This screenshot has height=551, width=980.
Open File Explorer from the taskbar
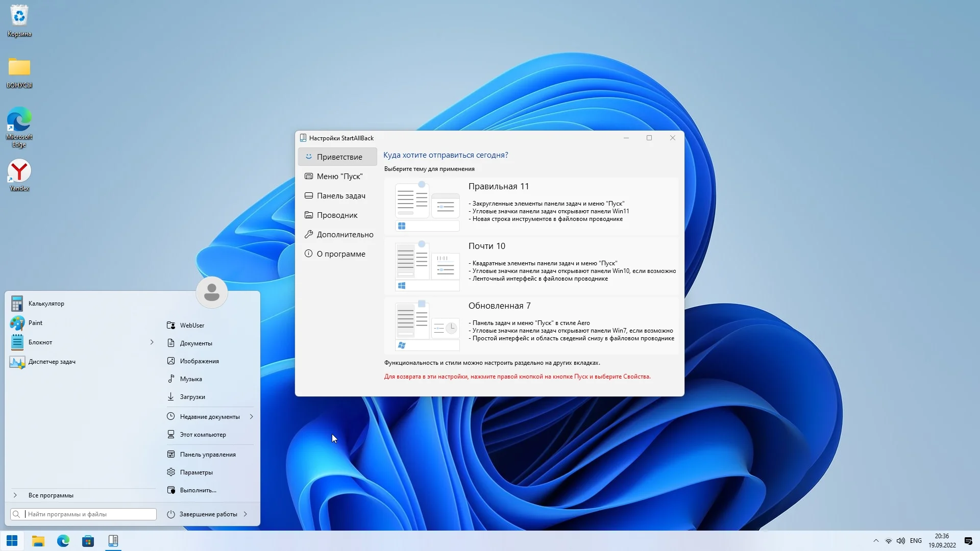click(x=38, y=541)
